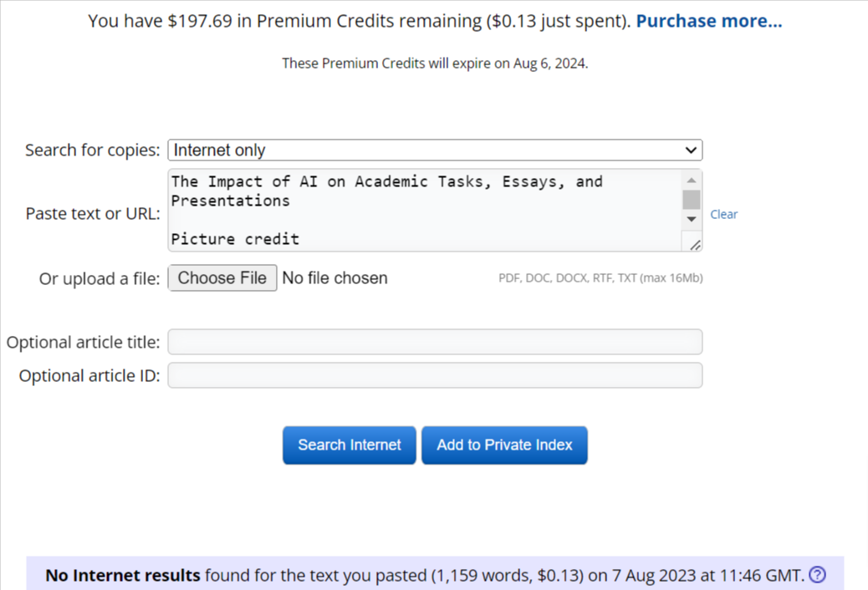This screenshot has height=590, width=868.
Task: Click the 'Search for copies:' label
Action: [92, 150]
